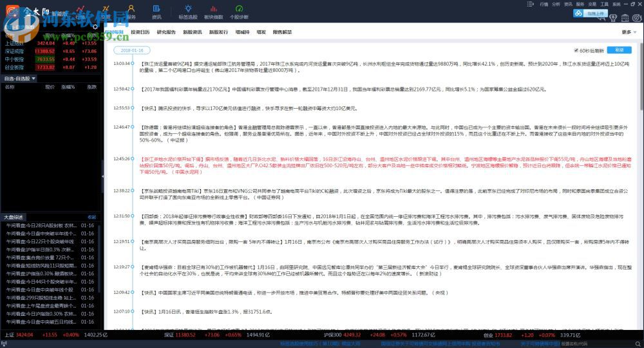644x348 pixels.
Task: Open the 京东战略投资越南电商Tiki news entry
Action: (384, 194)
